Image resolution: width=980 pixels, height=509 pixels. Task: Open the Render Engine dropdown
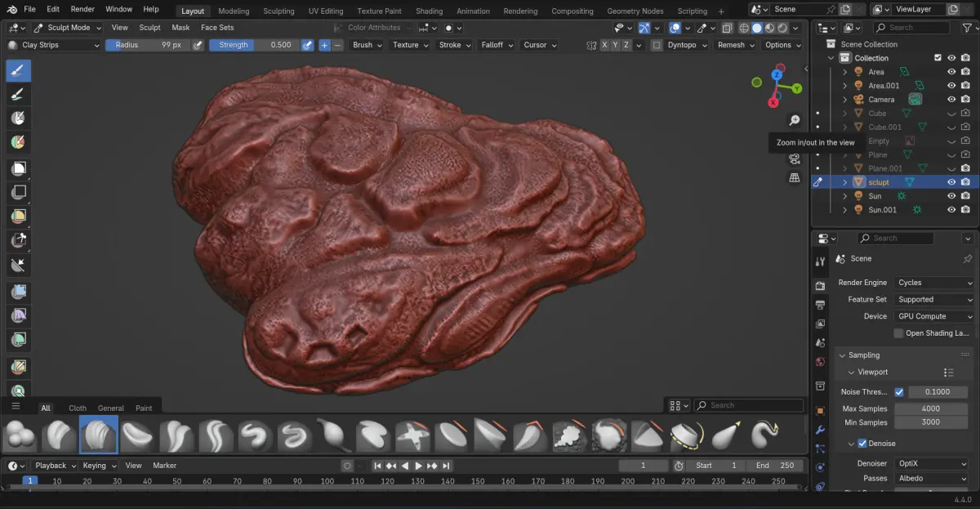(934, 283)
